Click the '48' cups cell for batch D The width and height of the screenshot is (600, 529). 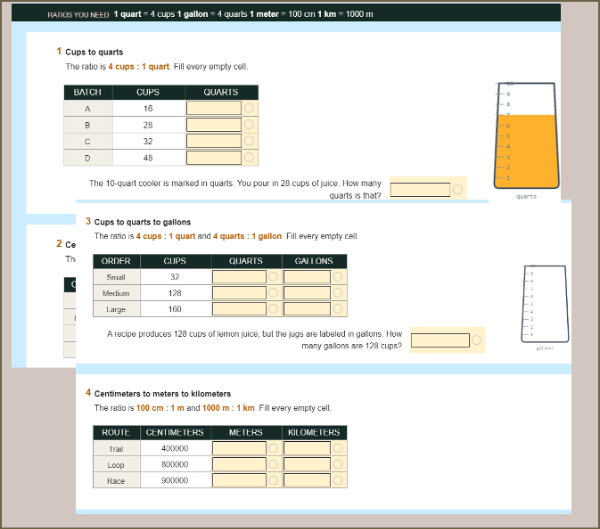coord(148,158)
